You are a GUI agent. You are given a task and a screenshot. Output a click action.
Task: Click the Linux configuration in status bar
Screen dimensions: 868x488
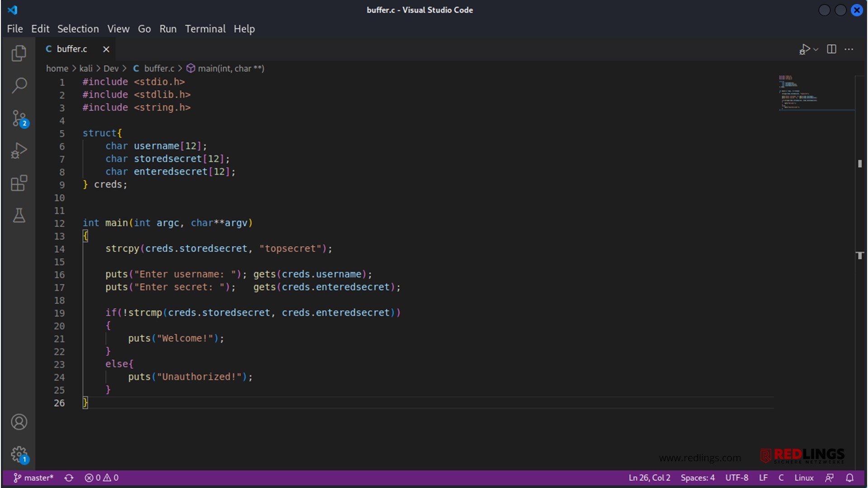point(804,478)
